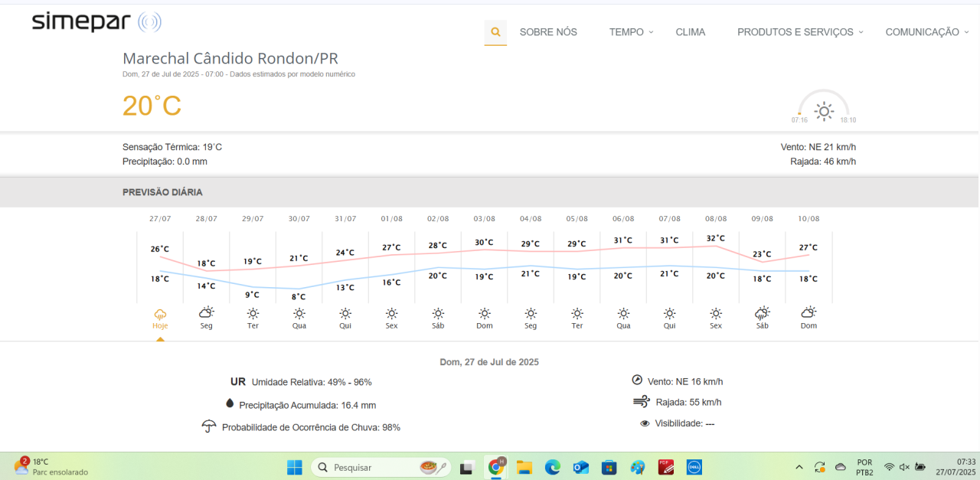Viewport: 980px width, 480px height.
Task: Click the 27/07 date header
Action: [160, 219]
